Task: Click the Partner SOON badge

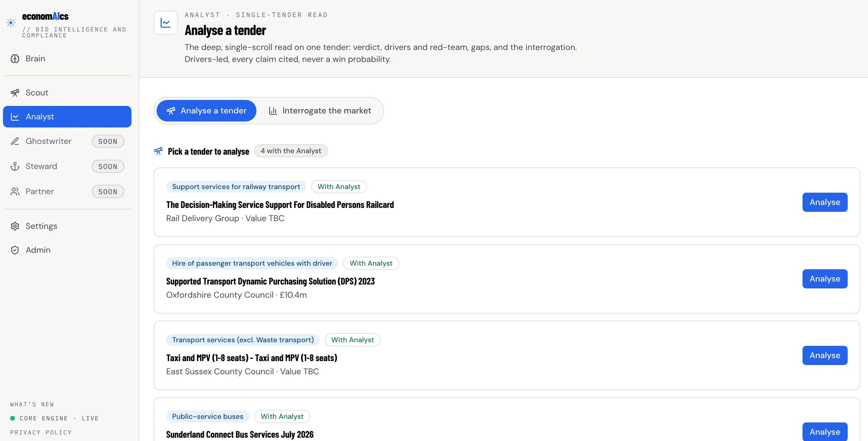Action: click(x=108, y=191)
